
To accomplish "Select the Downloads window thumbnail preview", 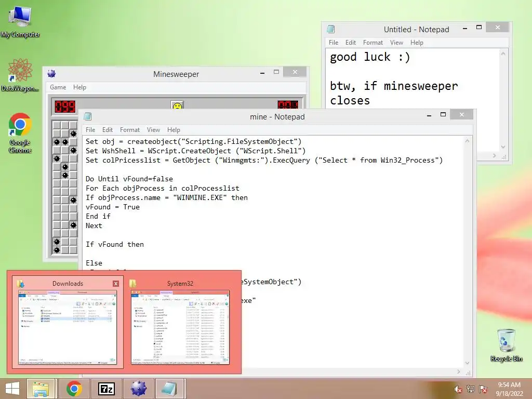I will (x=68, y=327).
